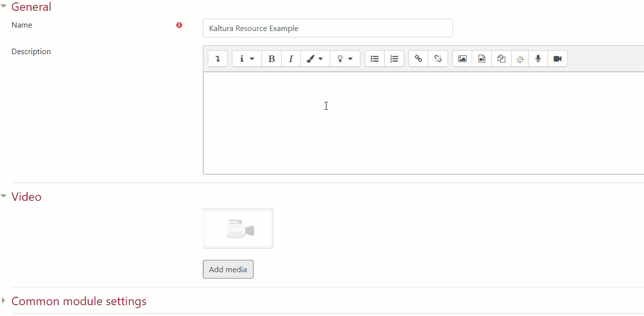Click the red required field indicator

click(x=179, y=25)
